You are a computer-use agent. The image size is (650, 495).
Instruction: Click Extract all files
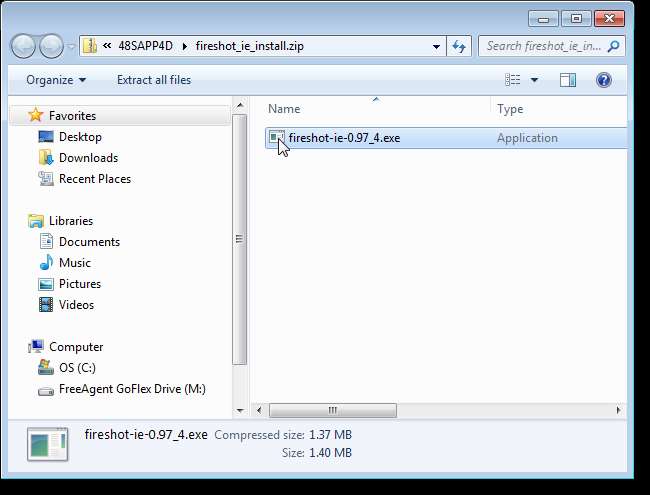154,80
